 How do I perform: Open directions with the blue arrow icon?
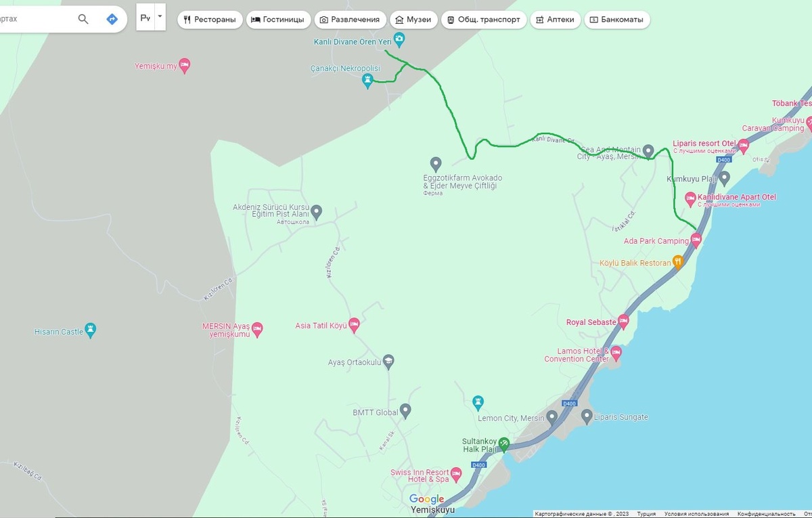point(112,19)
